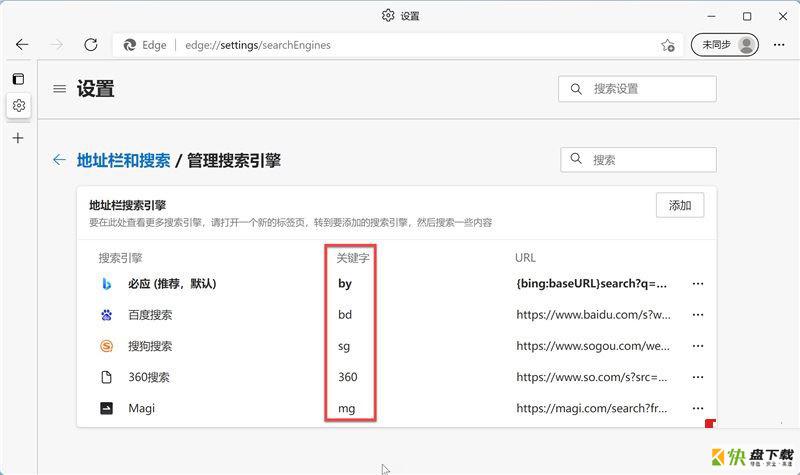This screenshot has width=800, height=475.
Task: Add this page to favorites via star icon
Action: (668, 45)
